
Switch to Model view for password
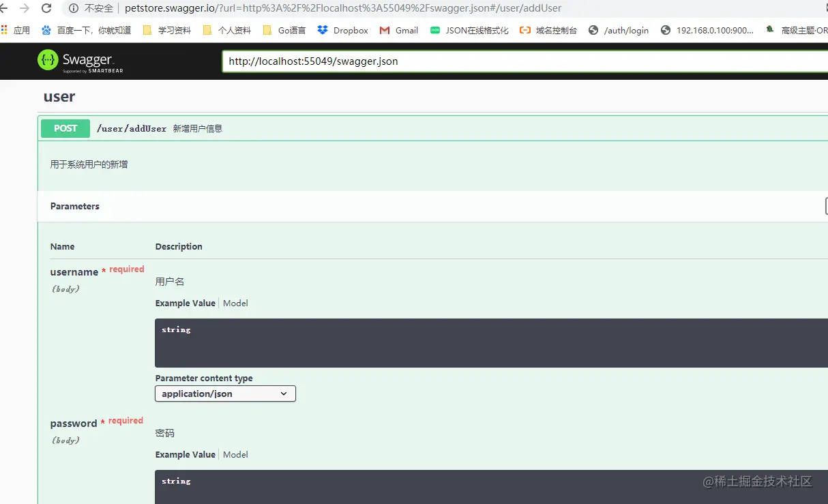pos(235,454)
